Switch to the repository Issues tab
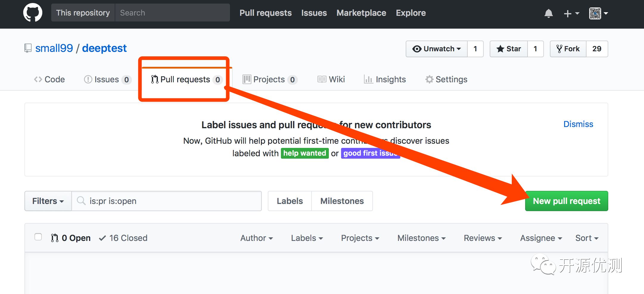Viewport: 644px width, 294px height. (x=107, y=79)
